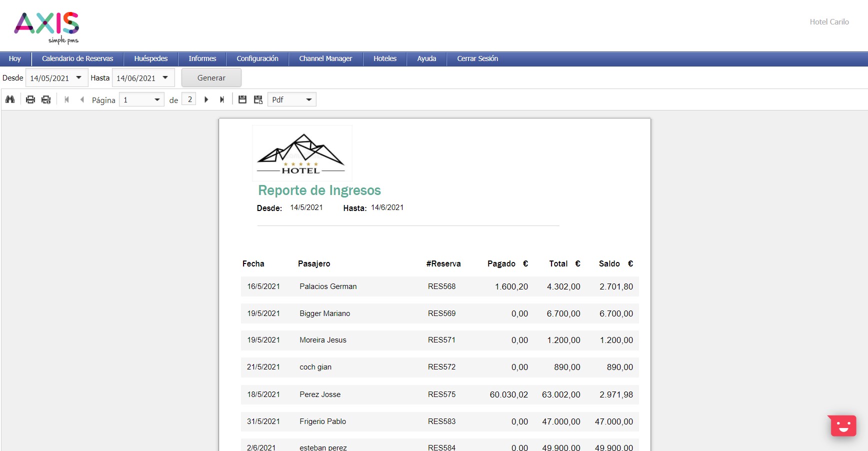868x451 pixels.
Task: Print the report using the first printer icon
Action: click(x=30, y=99)
